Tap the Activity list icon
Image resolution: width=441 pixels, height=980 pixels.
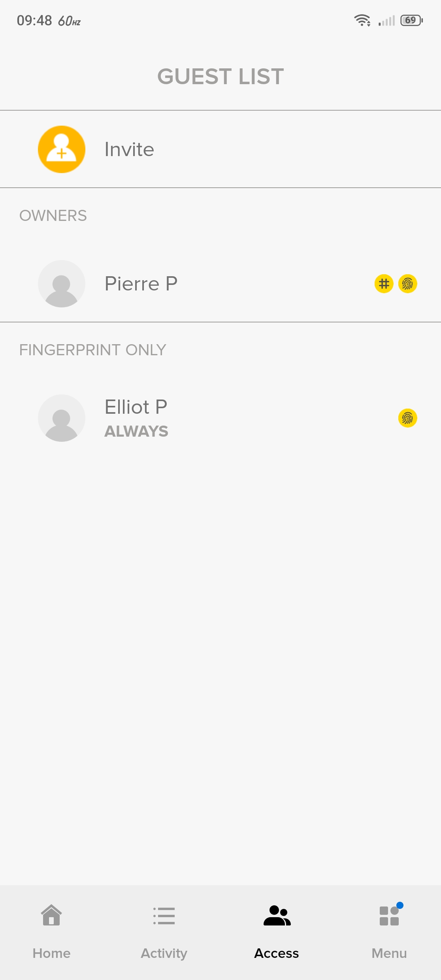[164, 916]
